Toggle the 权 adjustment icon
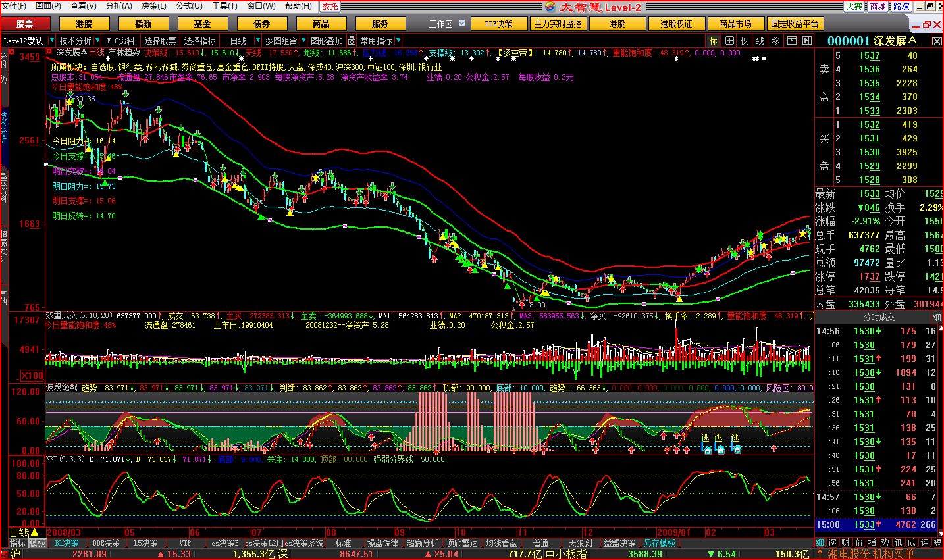Image resolution: width=944 pixels, height=560 pixels. [x=745, y=41]
